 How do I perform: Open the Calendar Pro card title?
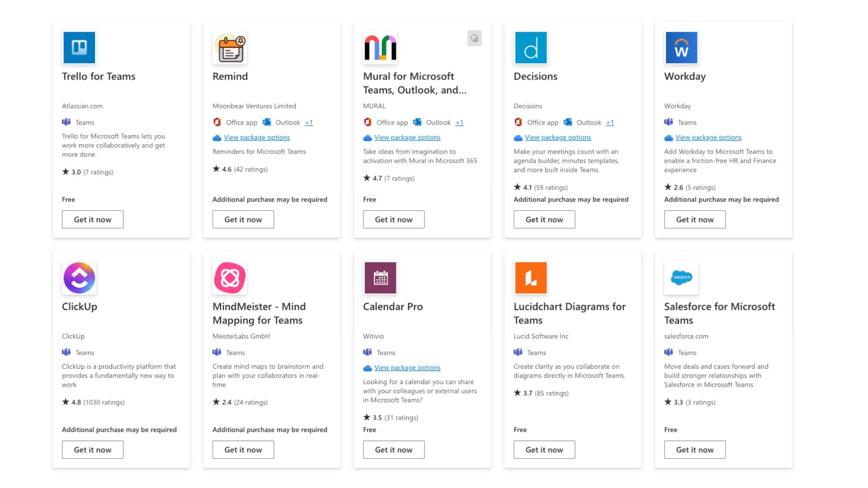tap(393, 307)
